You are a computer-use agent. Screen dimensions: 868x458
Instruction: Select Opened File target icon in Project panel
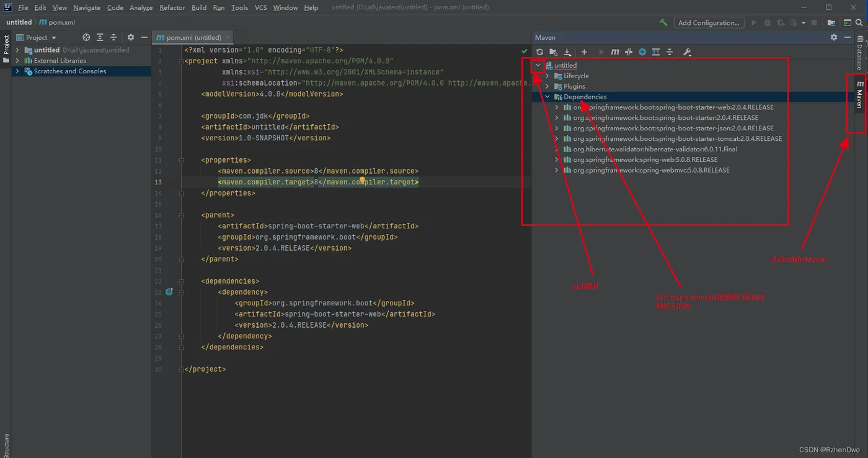pos(86,37)
